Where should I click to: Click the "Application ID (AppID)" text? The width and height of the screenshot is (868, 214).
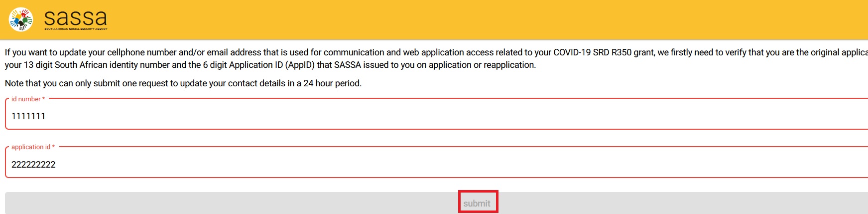279,65
